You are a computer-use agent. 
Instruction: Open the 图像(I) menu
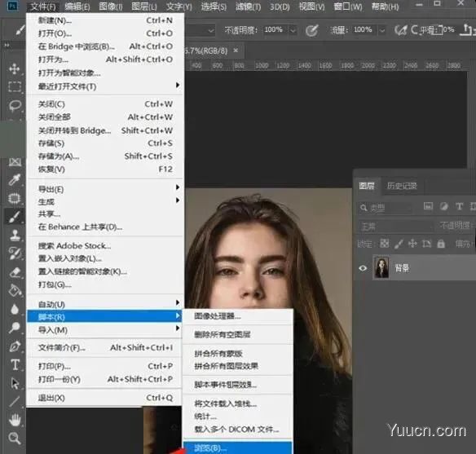pos(111,7)
